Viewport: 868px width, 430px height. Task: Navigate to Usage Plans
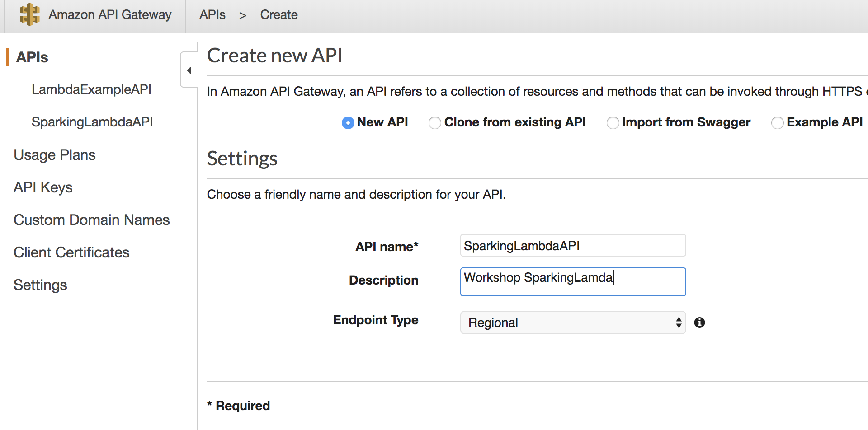coord(55,155)
